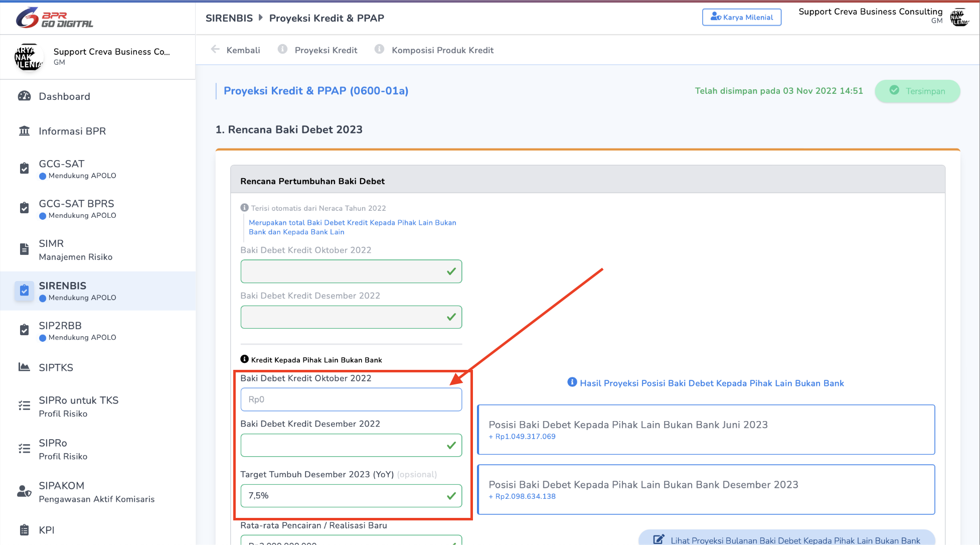Click the BPR Go Digital logo
The height and width of the screenshot is (545, 980).
pyautogui.click(x=54, y=18)
